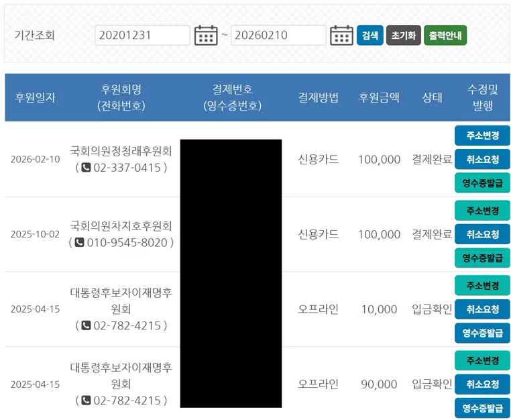Click the 결제번호 (영수증번호) column header

[x=232, y=97]
